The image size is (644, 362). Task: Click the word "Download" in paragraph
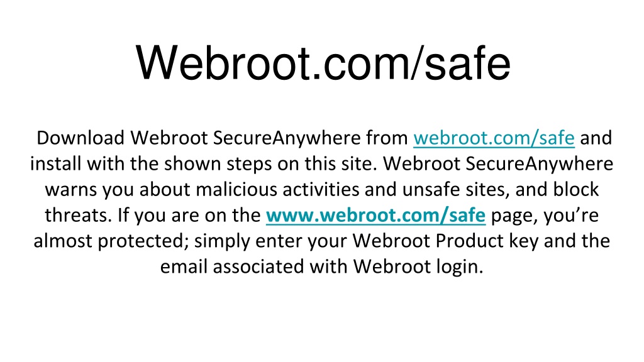click(x=80, y=138)
